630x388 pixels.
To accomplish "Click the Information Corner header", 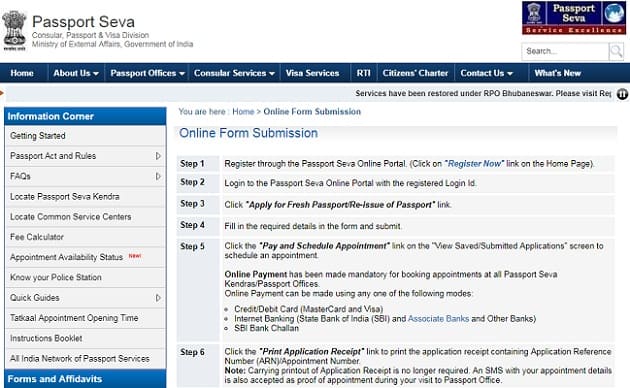I will (85, 116).
